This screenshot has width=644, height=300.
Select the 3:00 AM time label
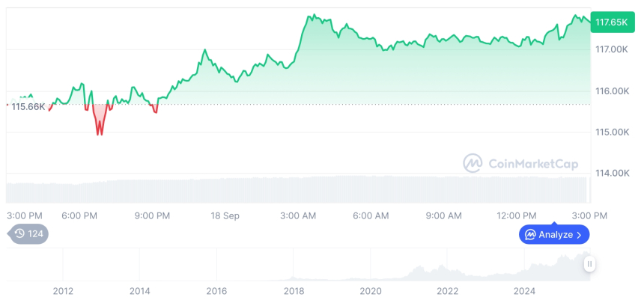[x=298, y=215]
